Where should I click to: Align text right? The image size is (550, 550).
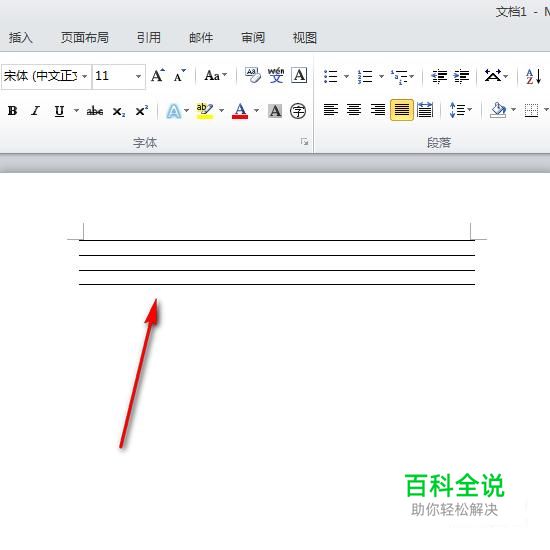pyautogui.click(x=378, y=110)
